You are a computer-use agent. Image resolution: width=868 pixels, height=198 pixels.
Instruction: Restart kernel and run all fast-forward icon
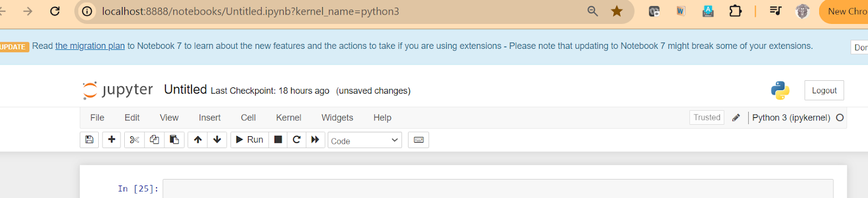tap(315, 140)
